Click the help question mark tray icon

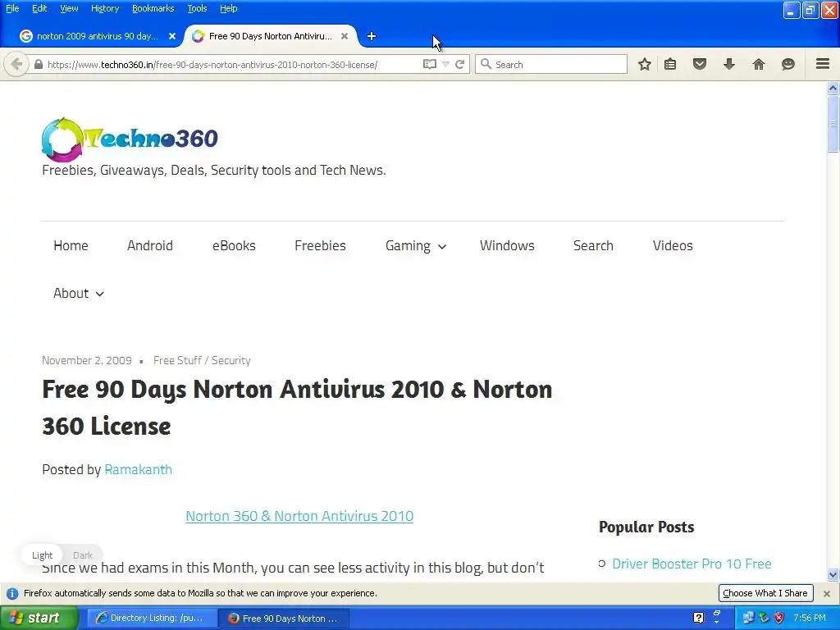coord(698,618)
